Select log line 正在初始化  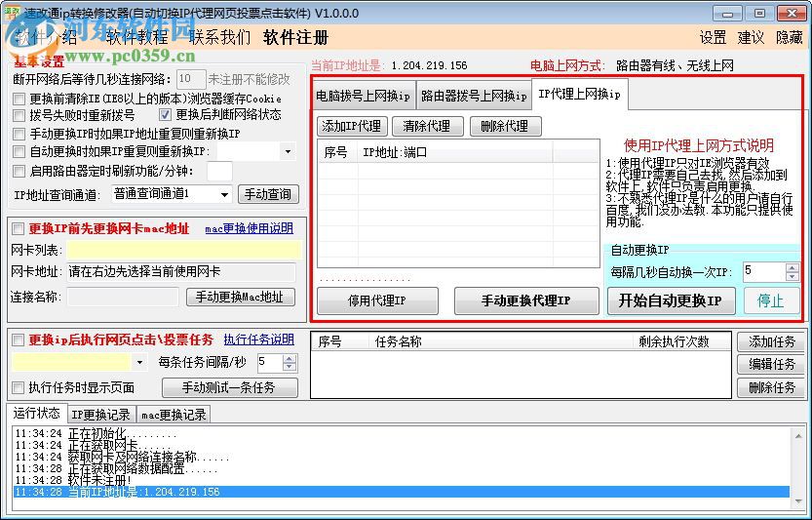[x=402, y=433]
